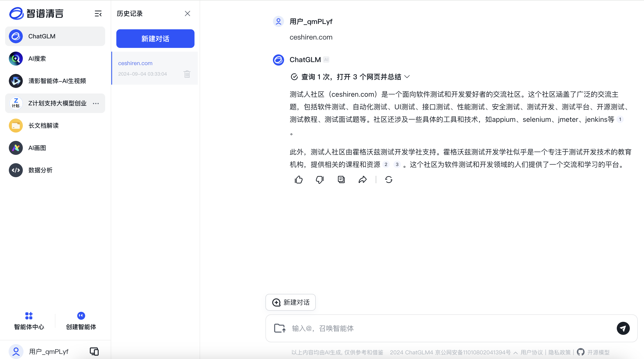This screenshot has width=644, height=359.
Task: Click the ChatGLM avatar in chat
Action: tap(278, 60)
